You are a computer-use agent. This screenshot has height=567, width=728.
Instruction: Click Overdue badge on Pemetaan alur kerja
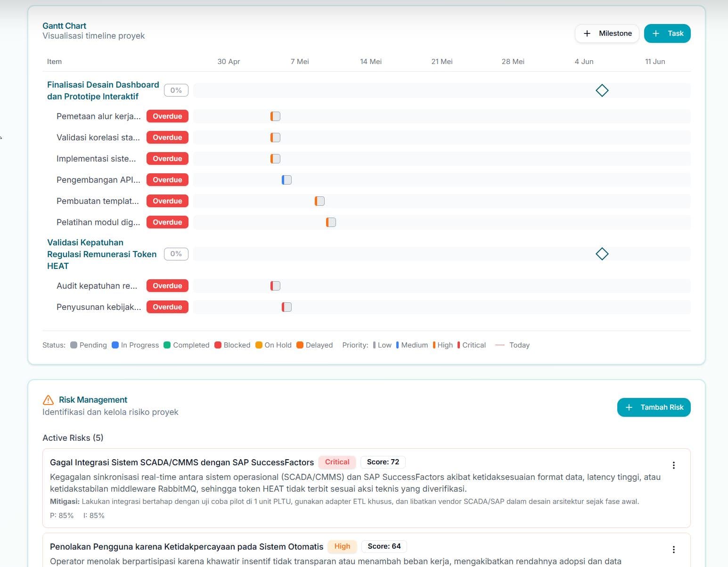point(167,116)
